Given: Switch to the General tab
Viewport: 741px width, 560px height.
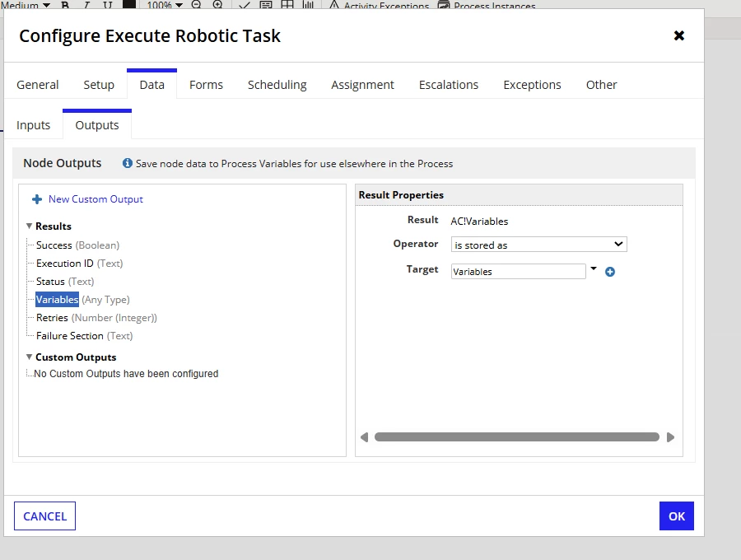Looking at the screenshot, I should (x=38, y=85).
